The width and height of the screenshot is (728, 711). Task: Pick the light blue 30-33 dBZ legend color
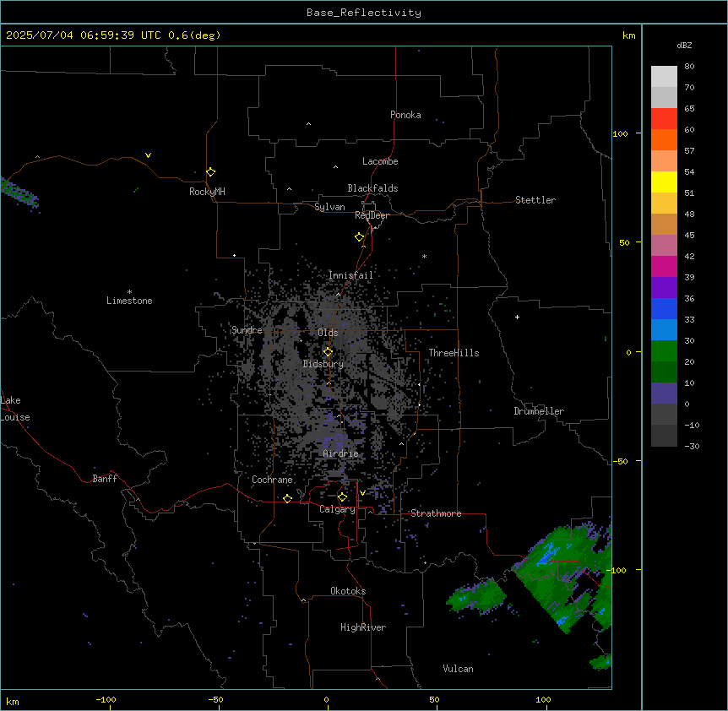point(664,329)
